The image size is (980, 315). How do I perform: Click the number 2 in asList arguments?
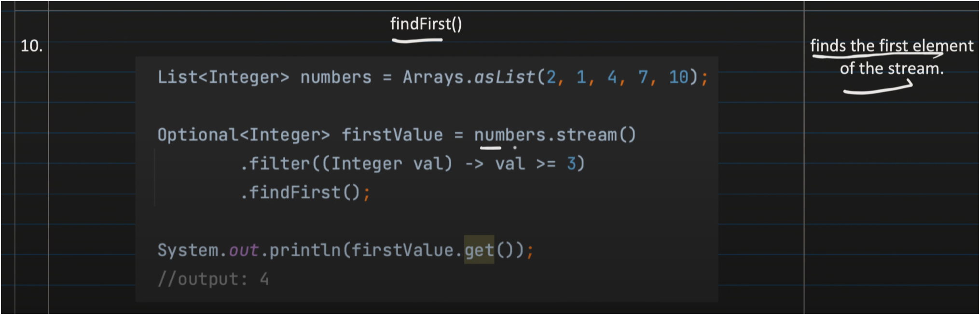coord(551,77)
